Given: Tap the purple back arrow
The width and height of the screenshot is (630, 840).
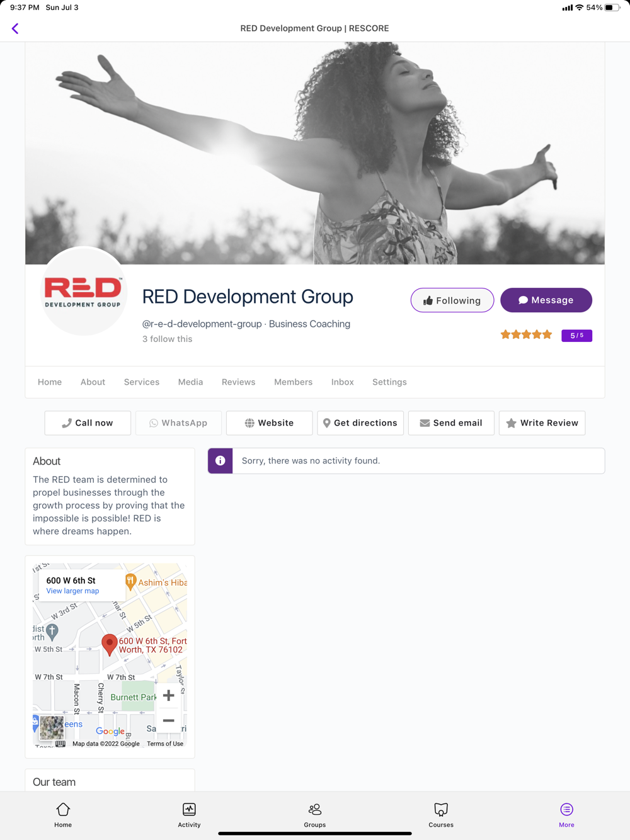Looking at the screenshot, I should click(15, 28).
